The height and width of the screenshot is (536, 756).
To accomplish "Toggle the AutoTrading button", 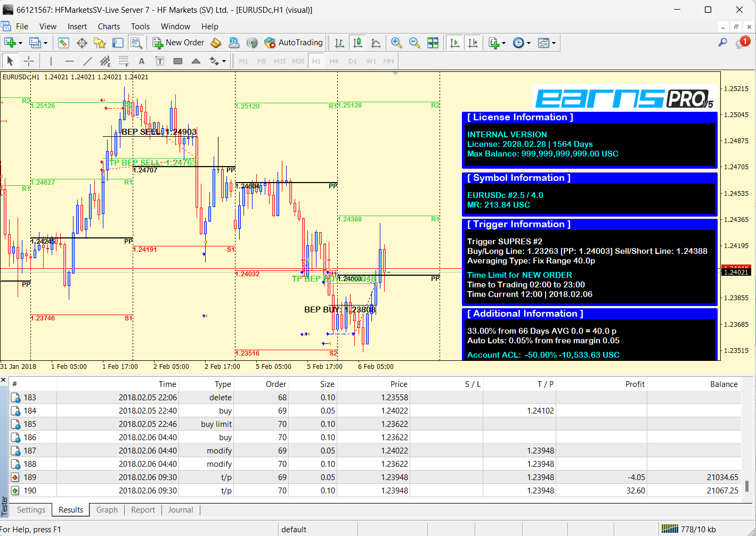I will pos(294,43).
